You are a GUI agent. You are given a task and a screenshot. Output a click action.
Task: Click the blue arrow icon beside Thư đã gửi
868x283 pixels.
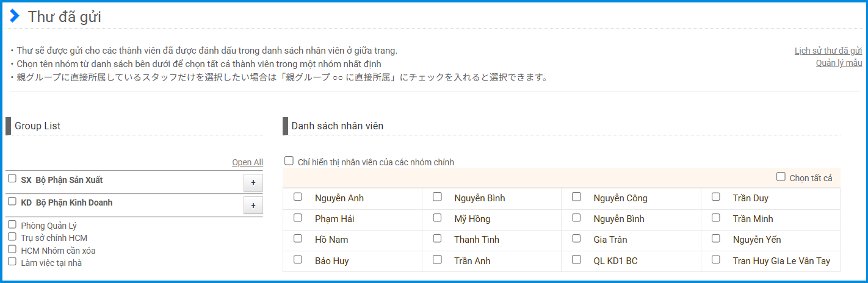point(15,16)
